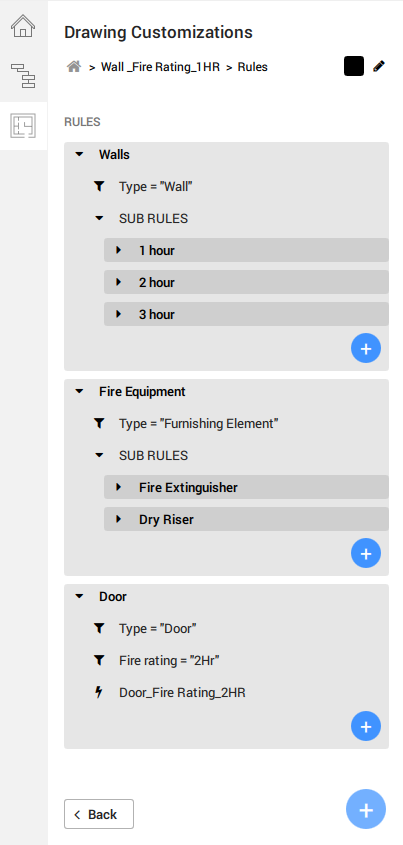Add a sub rule to Walls
403x845 pixels.
366,348
